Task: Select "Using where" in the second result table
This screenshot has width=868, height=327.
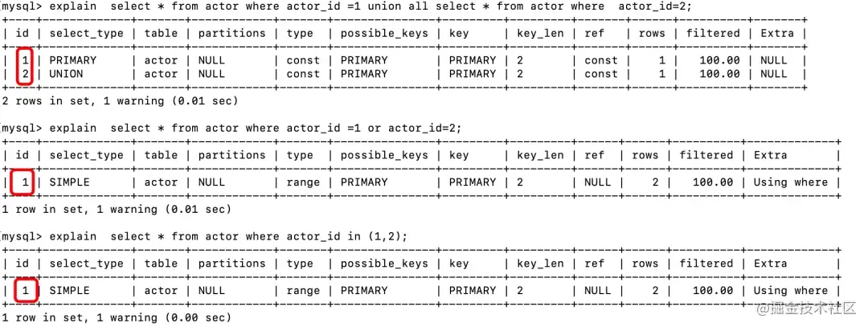Action: pos(790,182)
